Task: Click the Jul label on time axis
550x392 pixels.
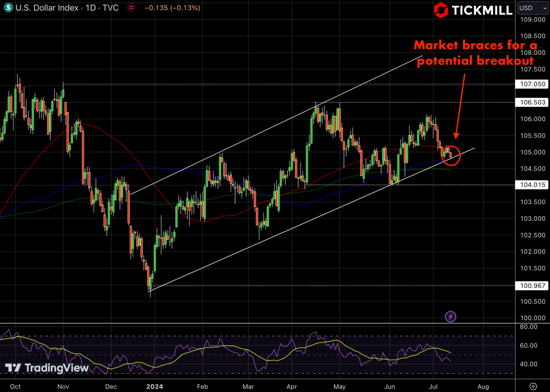Action: pyautogui.click(x=433, y=386)
